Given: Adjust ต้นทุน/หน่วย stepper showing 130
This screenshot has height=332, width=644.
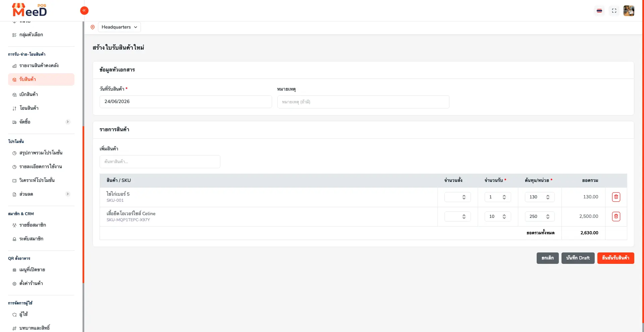Looking at the screenshot, I should click(548, 197).
